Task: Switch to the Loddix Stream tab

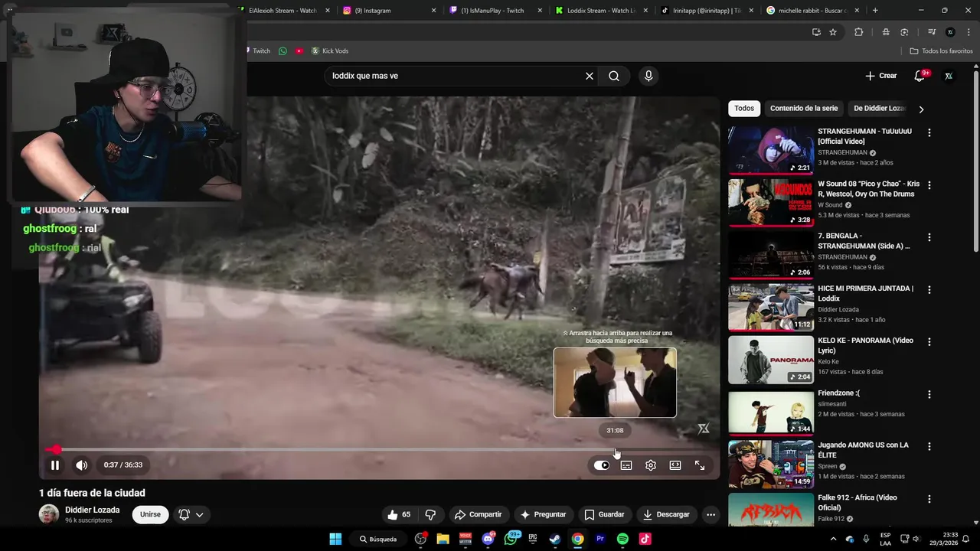Action: pos(601,11)
